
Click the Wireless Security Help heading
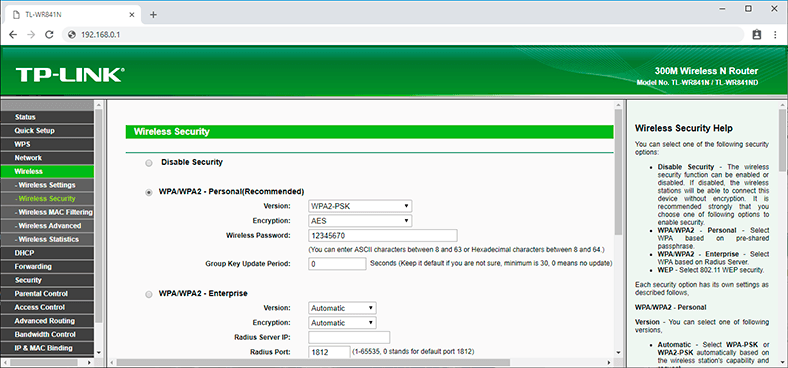[683, 128]
